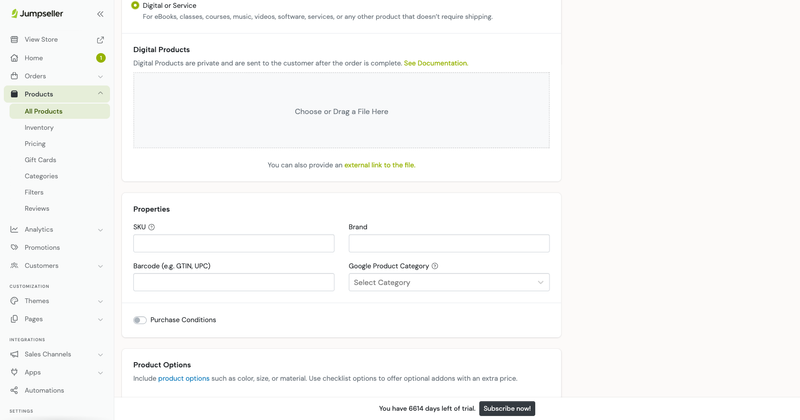The height and width of the screenshot is (420, 800).
Task: Click the Promotions tag icon
Action: point(14,248)
